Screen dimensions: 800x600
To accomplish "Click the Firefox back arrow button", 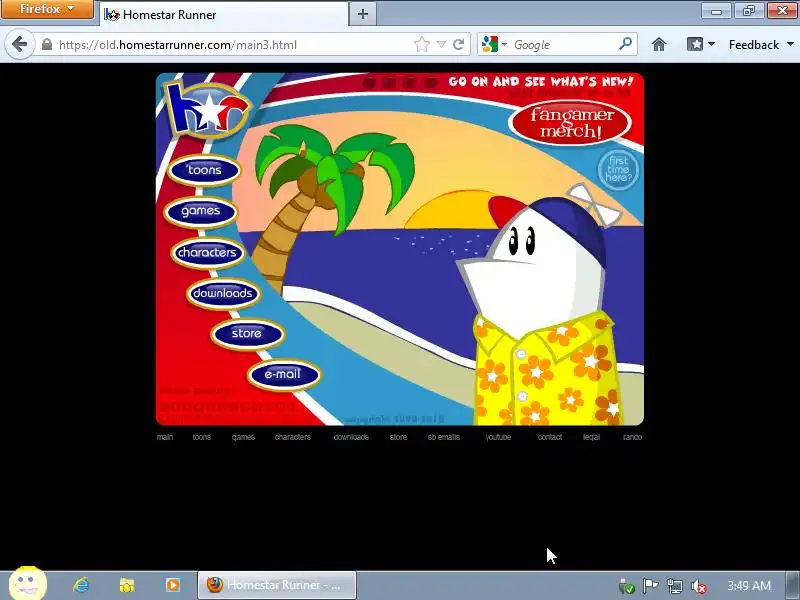I will tap(19, 44).
